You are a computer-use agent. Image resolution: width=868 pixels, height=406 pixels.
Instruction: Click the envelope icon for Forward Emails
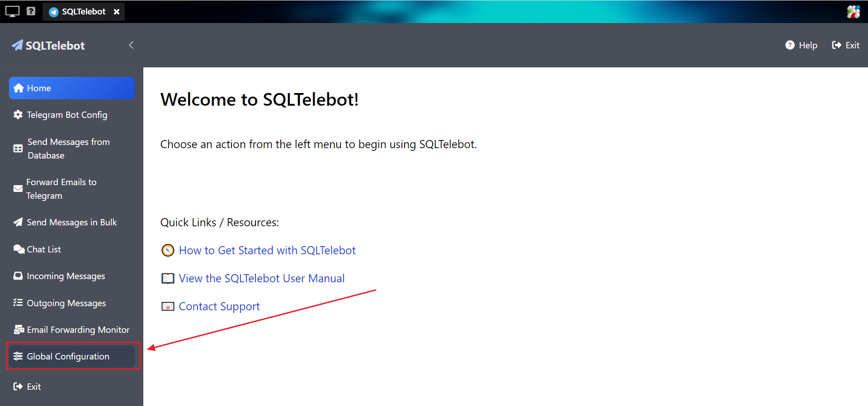(x=18, y=189)
